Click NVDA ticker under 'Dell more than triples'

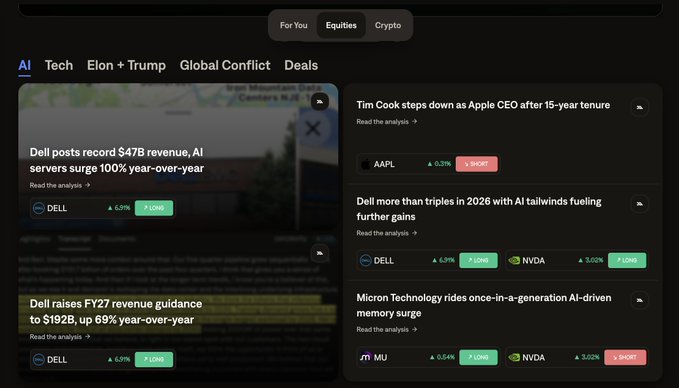[x=534, y=261]
